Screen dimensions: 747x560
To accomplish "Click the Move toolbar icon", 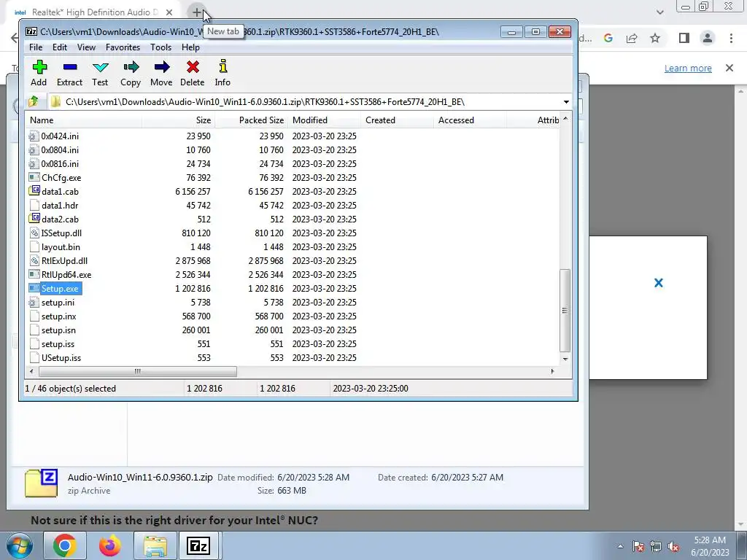I will 161,67.
